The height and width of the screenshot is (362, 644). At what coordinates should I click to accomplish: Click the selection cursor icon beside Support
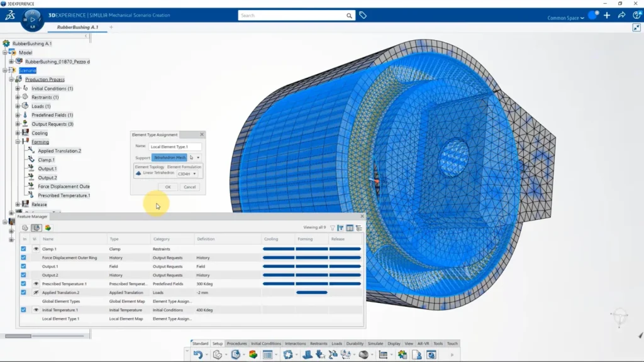[191, 158]
